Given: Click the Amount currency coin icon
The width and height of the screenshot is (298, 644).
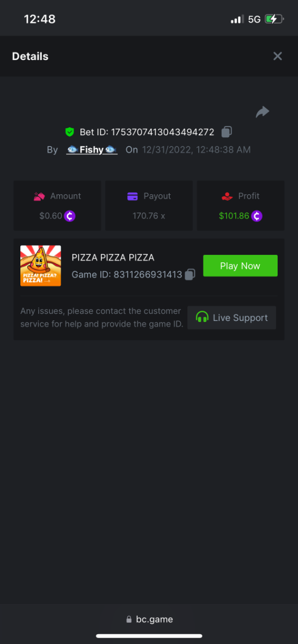Looking at the screenshot, I should 70,216.
